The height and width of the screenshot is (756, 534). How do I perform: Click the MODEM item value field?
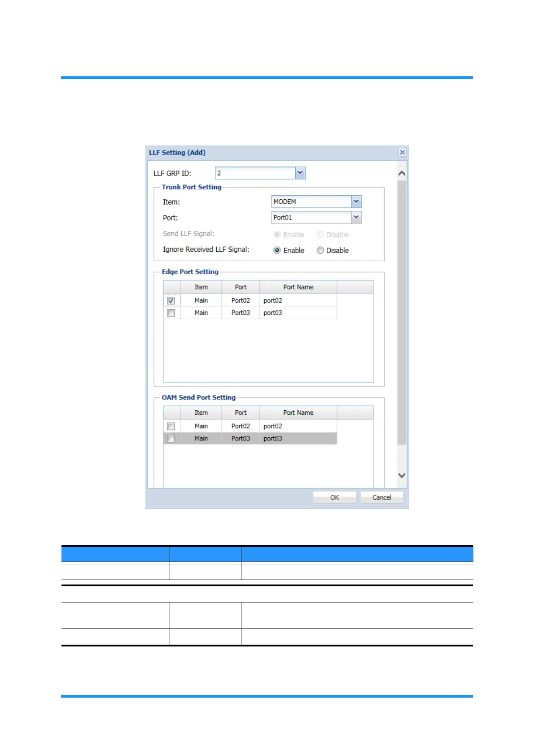click(311, 202)
